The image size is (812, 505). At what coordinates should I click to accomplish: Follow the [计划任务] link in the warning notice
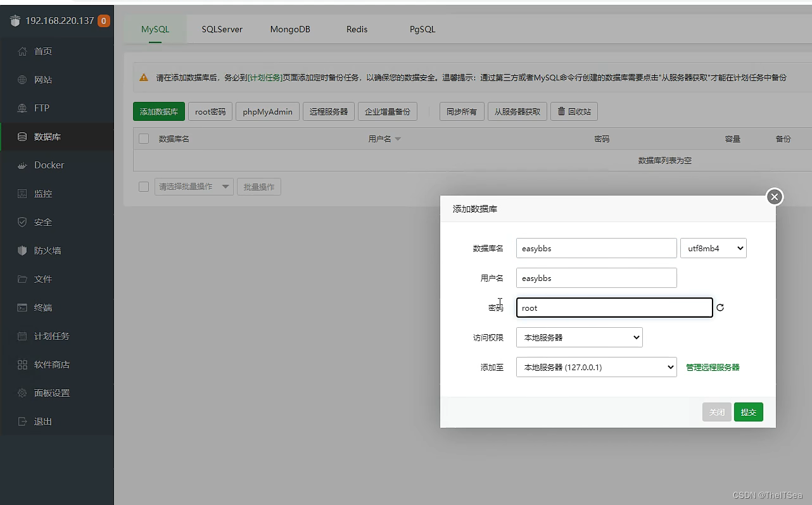[265, 77]
